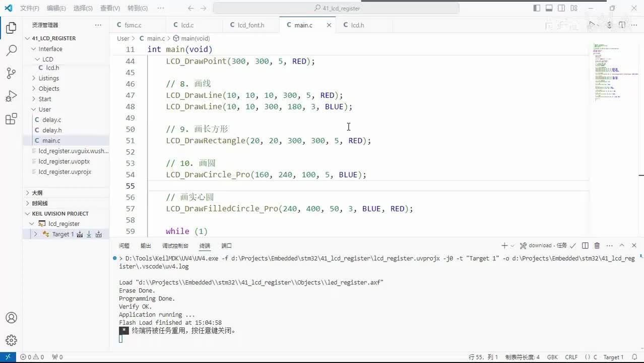644x363 pixels.
Task: Open the Manage gear icon
Action: click(11, 340)
